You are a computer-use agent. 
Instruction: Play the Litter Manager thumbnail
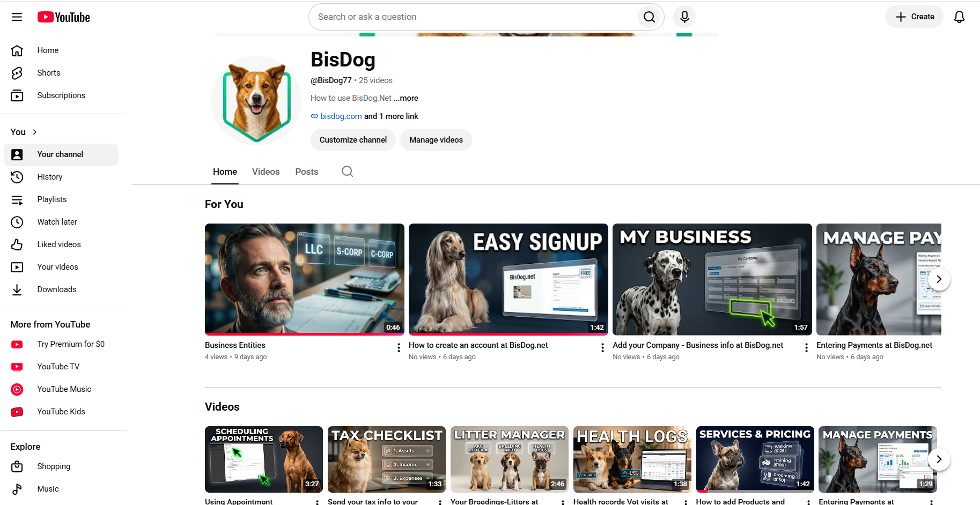[509, 459]
